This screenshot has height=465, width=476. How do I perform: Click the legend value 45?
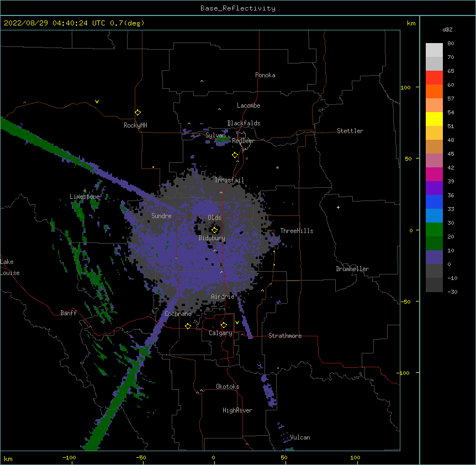click(x=451, y=154)
